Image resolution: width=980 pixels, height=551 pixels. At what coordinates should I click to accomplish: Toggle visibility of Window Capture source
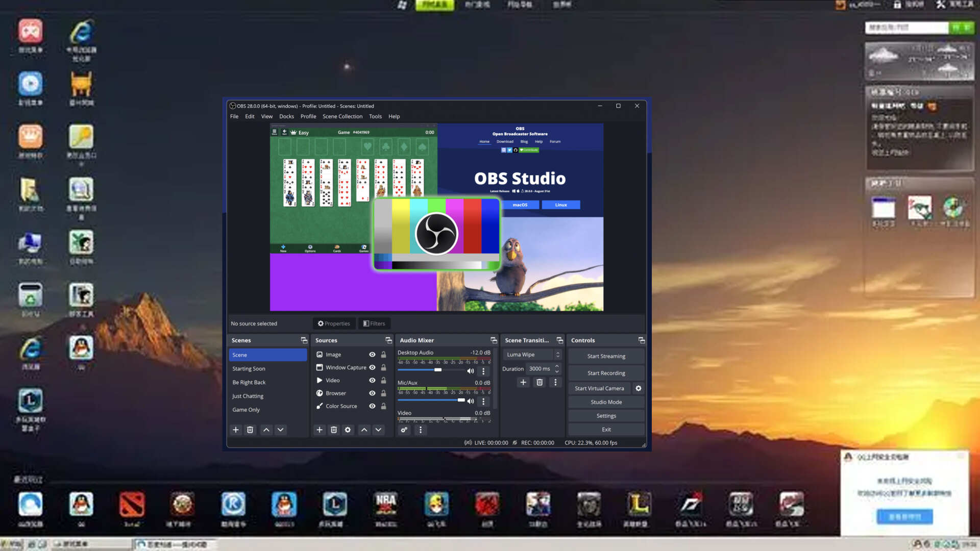pyautogui.click(x=372, y=367)
